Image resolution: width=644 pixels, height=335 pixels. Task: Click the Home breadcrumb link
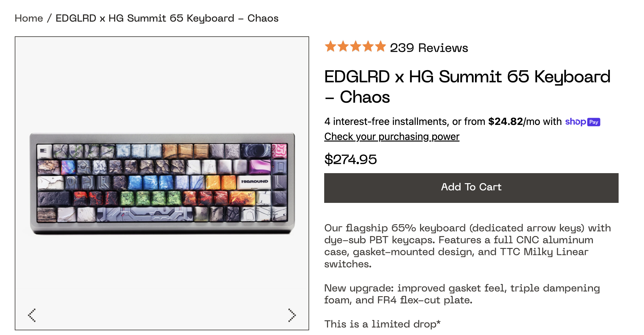click(29, 18)
